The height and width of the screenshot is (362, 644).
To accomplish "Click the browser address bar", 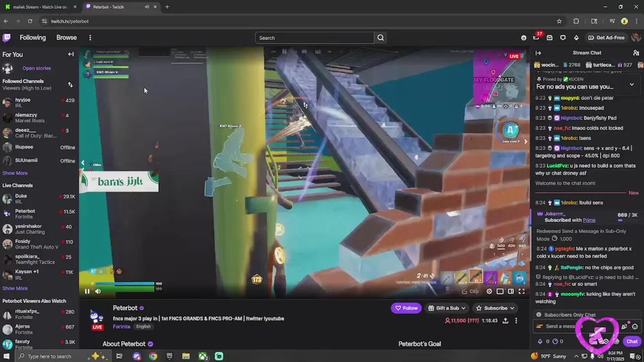I will [x=297, y=21].
